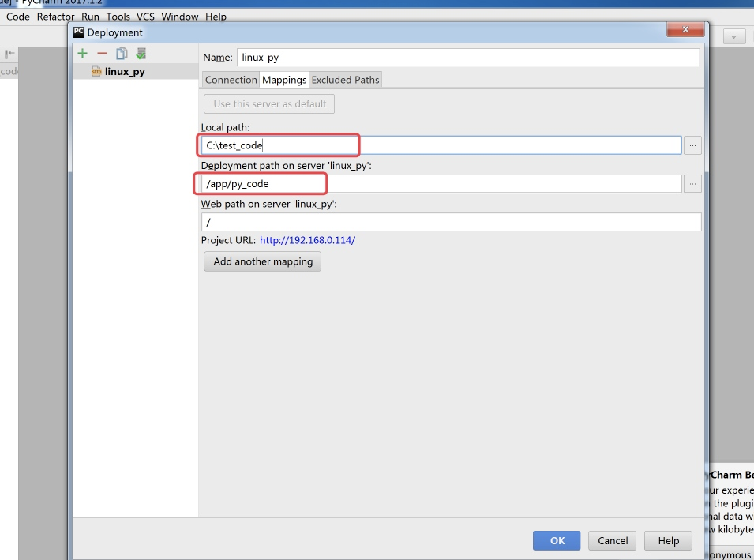Switch to the Excluded Paths tab
Screen dimensions: 754x560
(x=345, y=80)
